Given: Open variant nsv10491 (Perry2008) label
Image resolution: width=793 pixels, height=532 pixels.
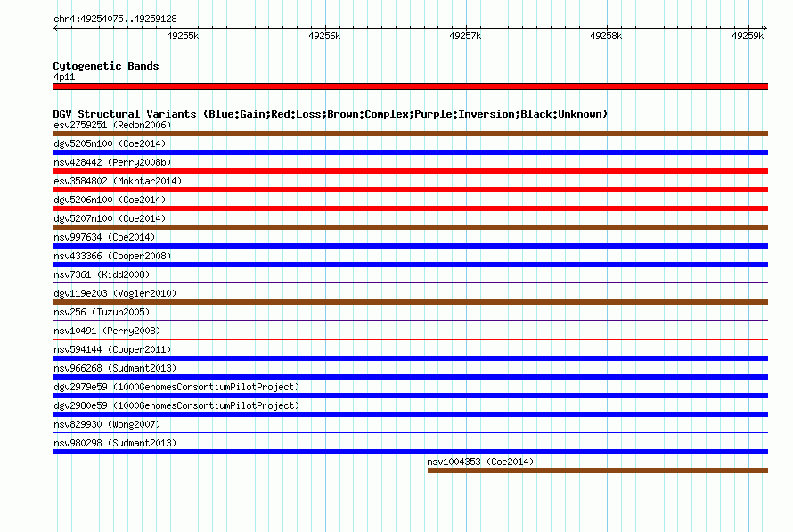Looking at the screenshot, I should 107,331.
